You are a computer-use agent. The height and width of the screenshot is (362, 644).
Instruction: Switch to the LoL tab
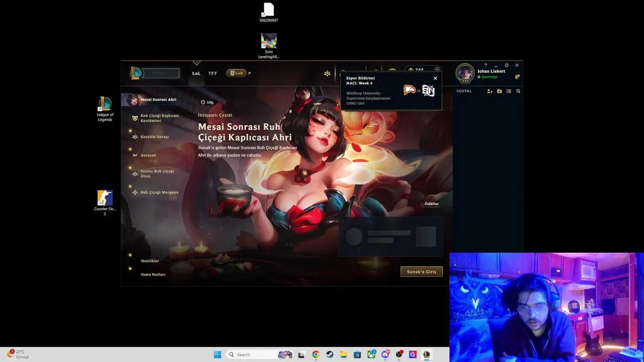pos(196,73)
